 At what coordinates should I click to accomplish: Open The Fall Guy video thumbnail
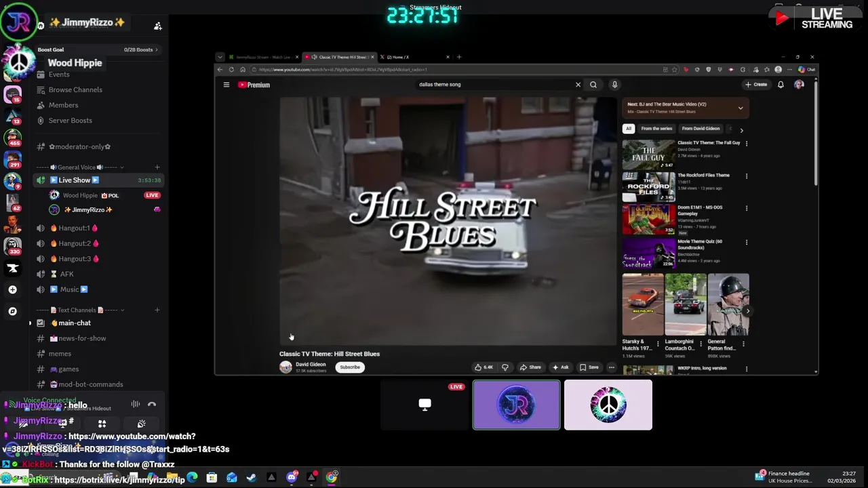(648, 155)
